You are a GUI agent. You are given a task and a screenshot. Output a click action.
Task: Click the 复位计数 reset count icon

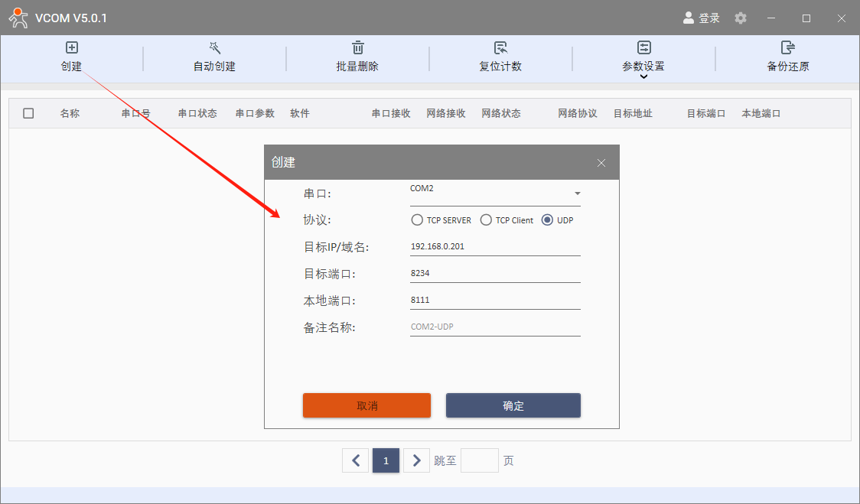pos(500,48)
